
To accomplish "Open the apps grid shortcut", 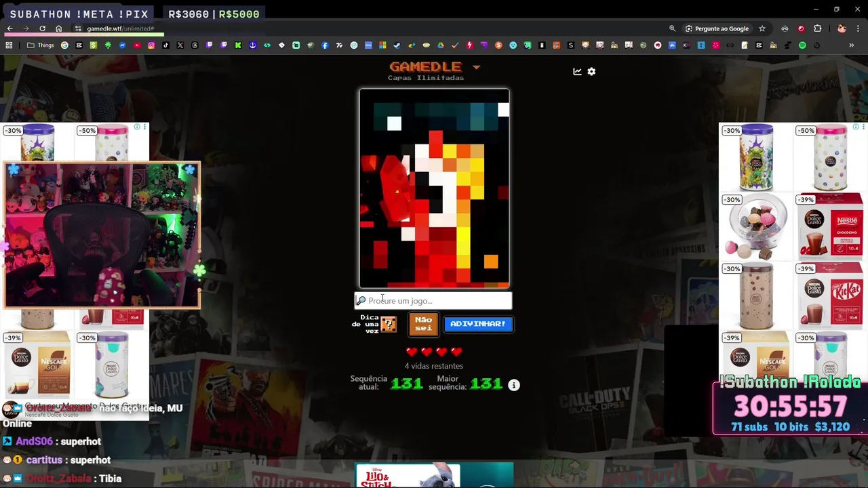I will pyautogui.click(x=9, y=45).
